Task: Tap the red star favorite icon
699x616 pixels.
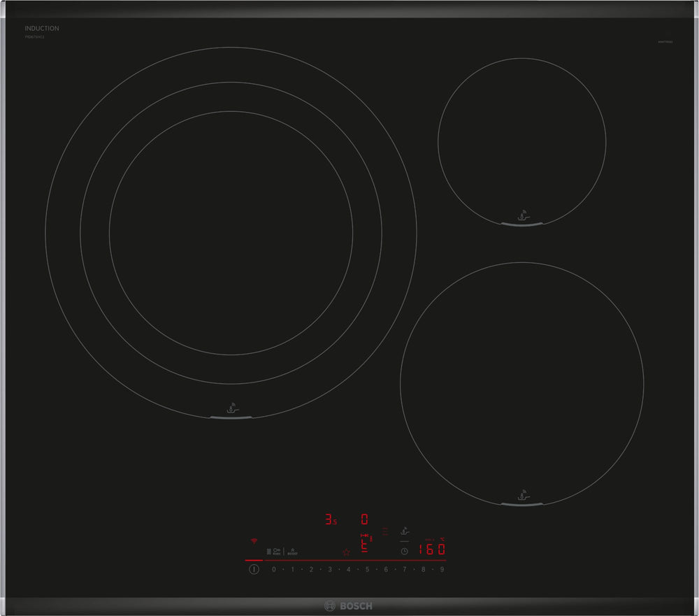Action: click(x=346, y=552)
